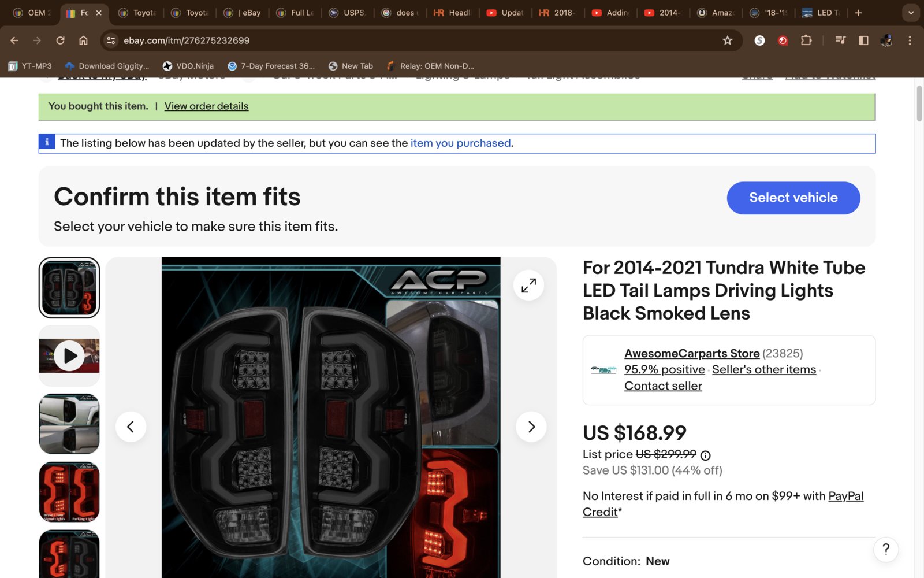924x578 pixels.
Task: Switch to the Full Le tab
Action: [295, 13]
